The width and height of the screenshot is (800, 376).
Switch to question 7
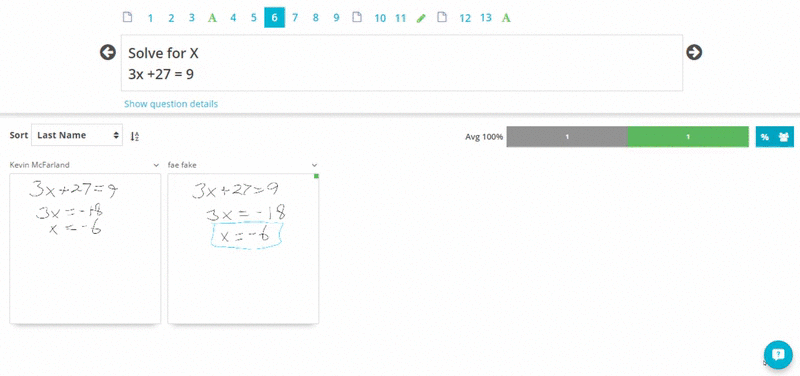[x=295, y=18]
